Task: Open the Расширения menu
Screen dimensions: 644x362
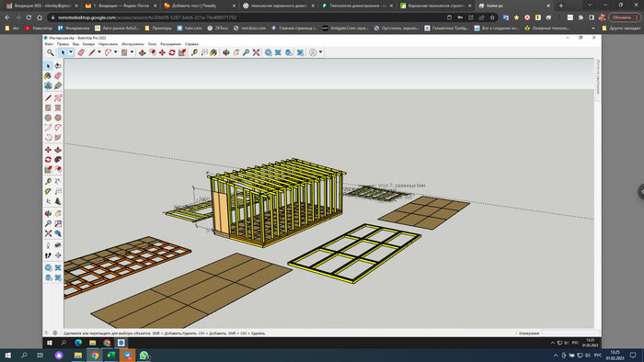Action: click(170, 44)
